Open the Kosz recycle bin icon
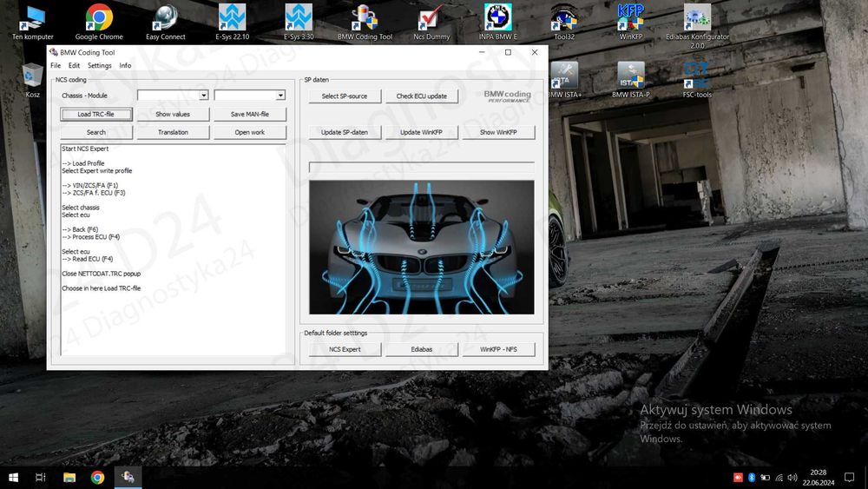 tap(33, 80)
